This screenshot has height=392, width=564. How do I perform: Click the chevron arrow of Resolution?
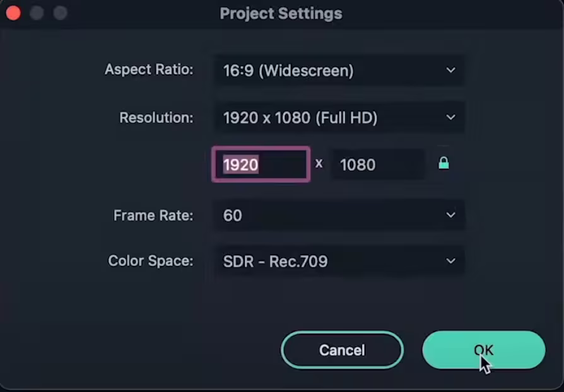click(450, 117)
